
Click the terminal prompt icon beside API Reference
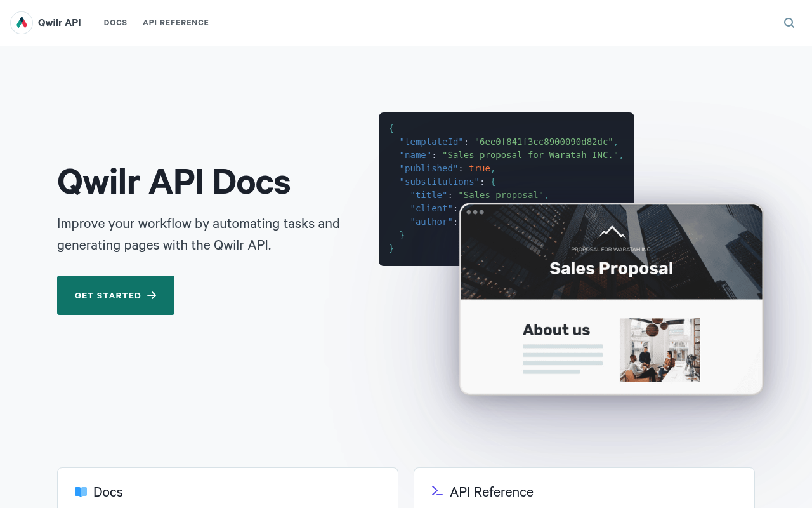click(x=437, y=491)
